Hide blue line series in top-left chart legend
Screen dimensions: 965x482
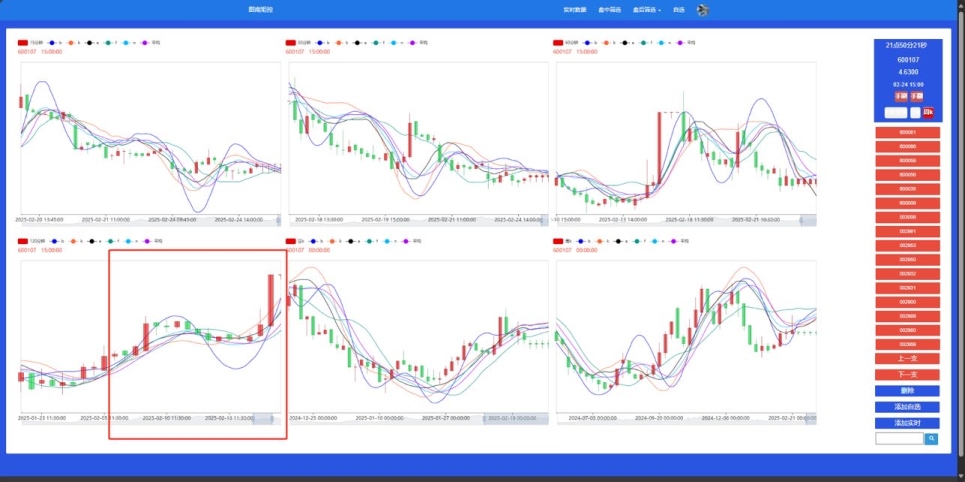pyautogui.click(x=52, y=43)
